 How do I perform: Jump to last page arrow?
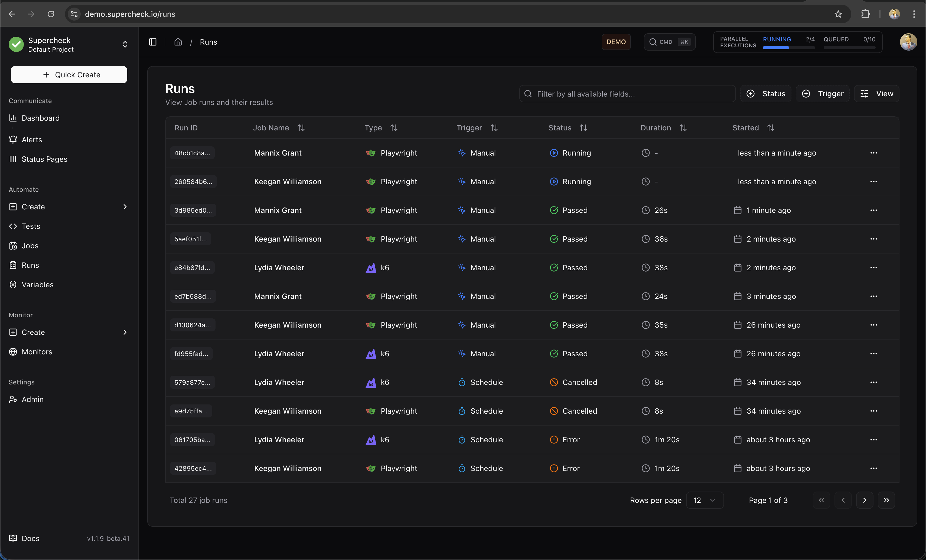(886, 500)
